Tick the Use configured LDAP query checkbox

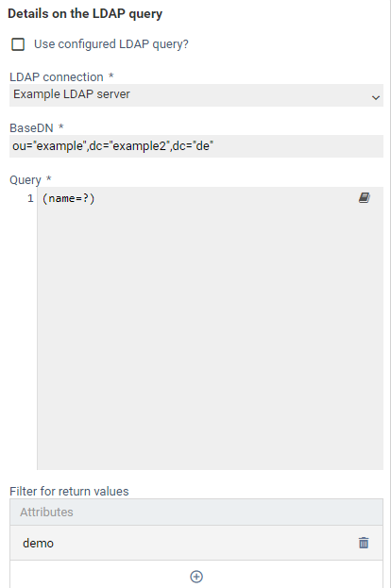(18, 44)
